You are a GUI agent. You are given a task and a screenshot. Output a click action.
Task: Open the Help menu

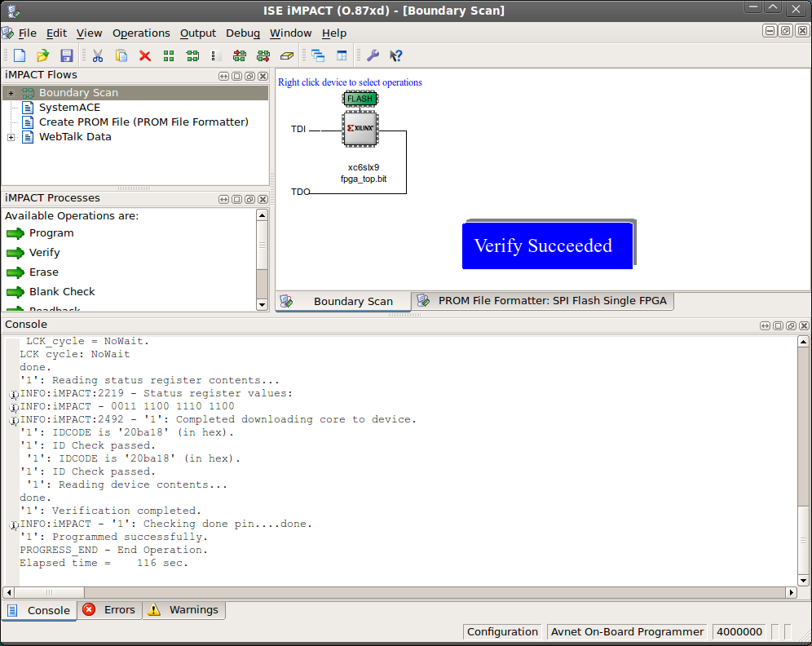[x=334, y=33]
